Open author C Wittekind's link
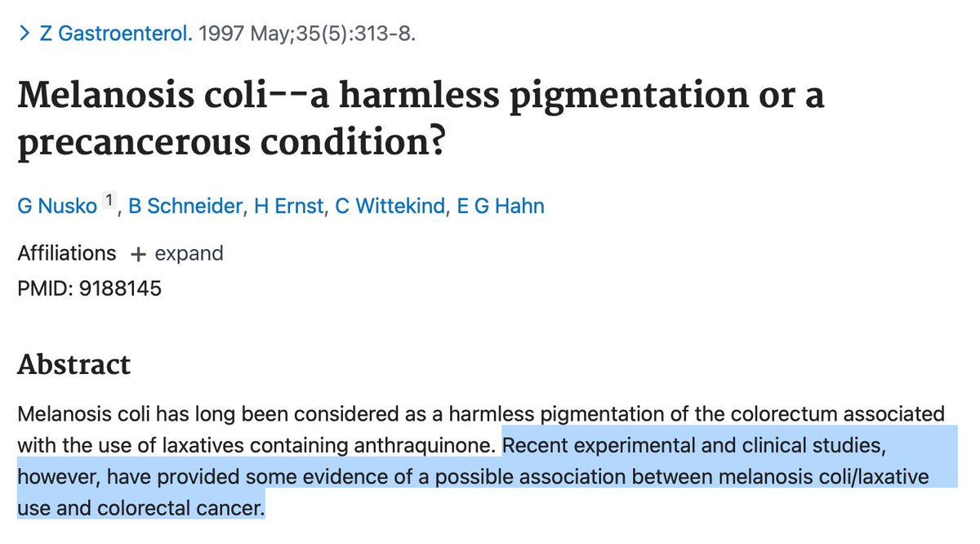980x544 pixels. click(x=390, y=207)
